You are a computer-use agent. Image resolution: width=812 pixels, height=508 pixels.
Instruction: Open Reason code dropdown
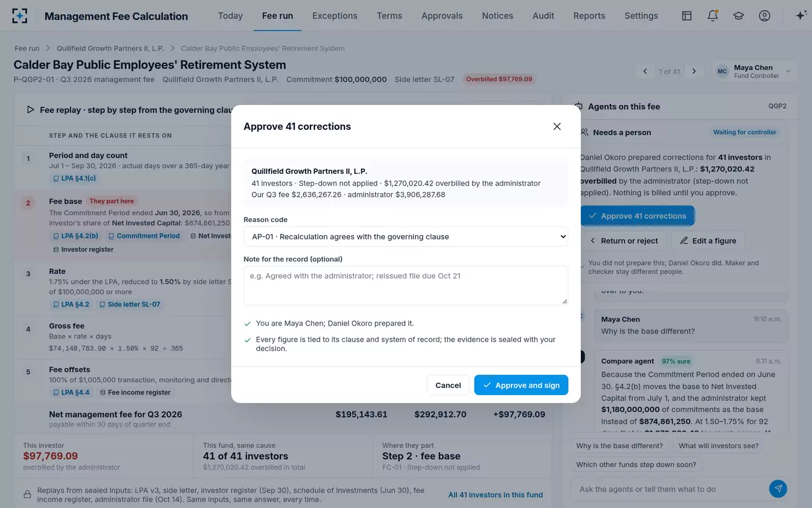tap(405, 237)
